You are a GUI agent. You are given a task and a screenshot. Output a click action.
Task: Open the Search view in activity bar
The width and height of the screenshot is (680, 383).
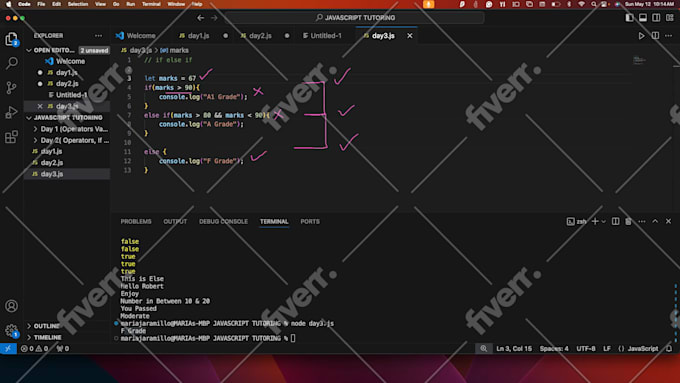tap(11, 63)
